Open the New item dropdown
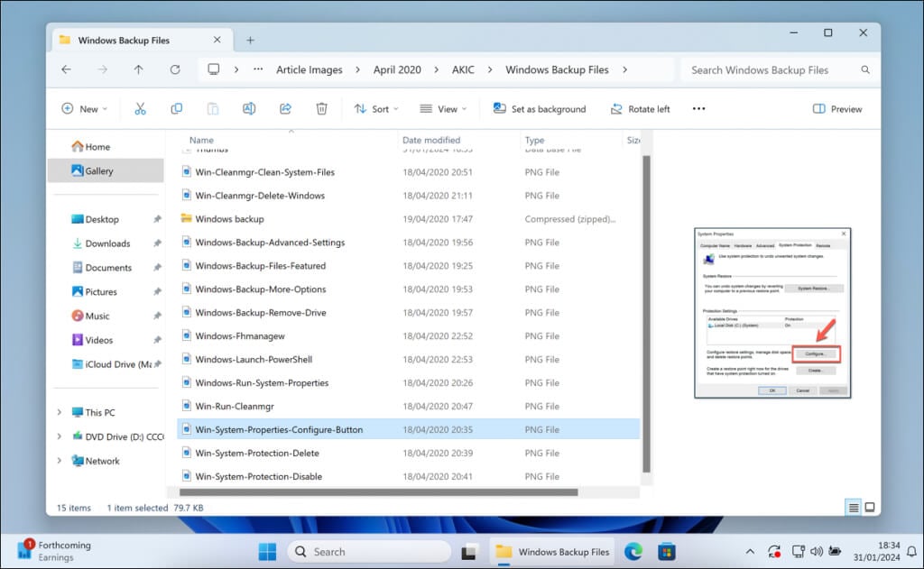This screenshot has width=924, height=569. [x=84, y=109]
